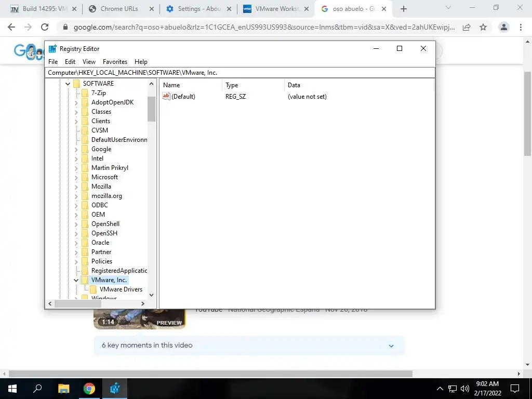Expand the Google registry key
This screenshot has width=532, height=399.
76,149
